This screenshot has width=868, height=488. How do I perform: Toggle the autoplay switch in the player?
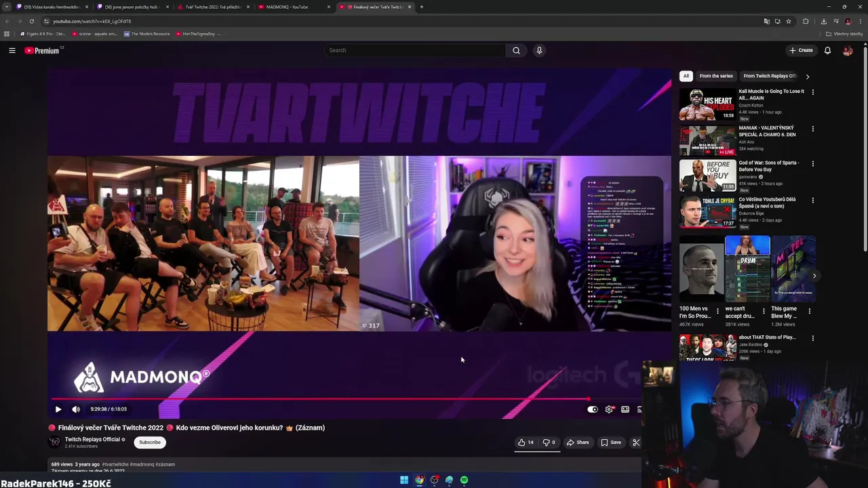pyautogui.click(x=593, y=409)
